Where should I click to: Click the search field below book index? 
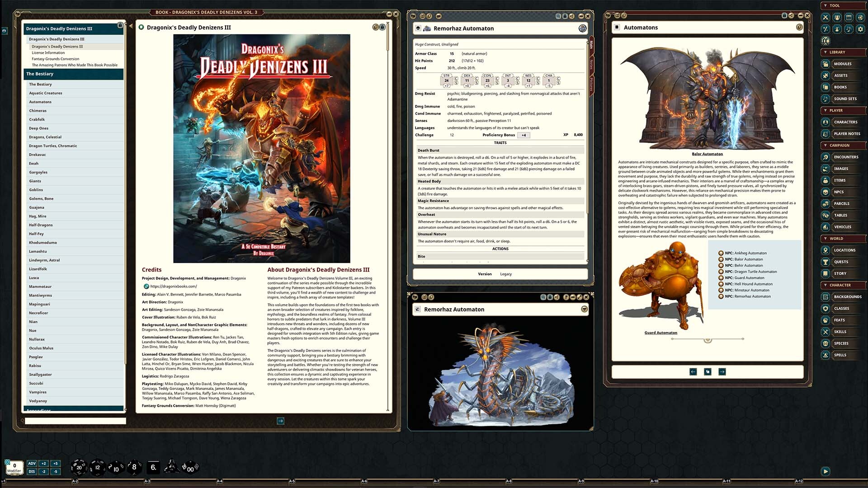[75, 421]
